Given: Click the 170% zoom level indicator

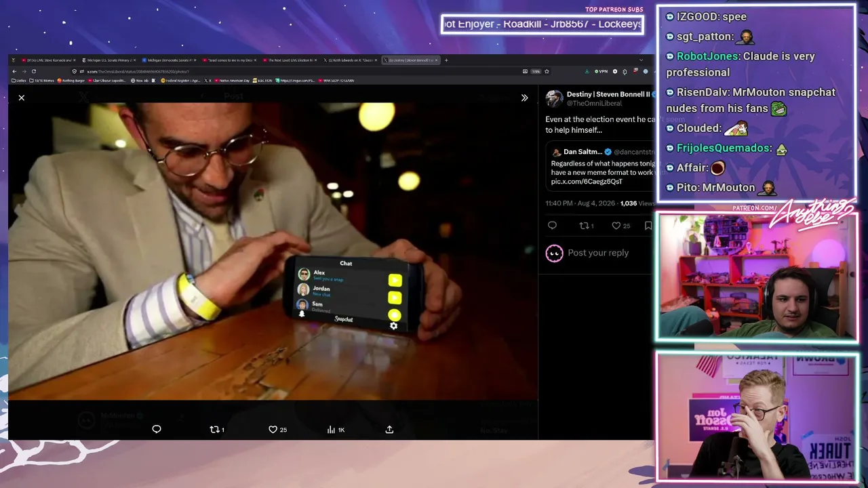Looking at the screenshot, I should [536, 71].
